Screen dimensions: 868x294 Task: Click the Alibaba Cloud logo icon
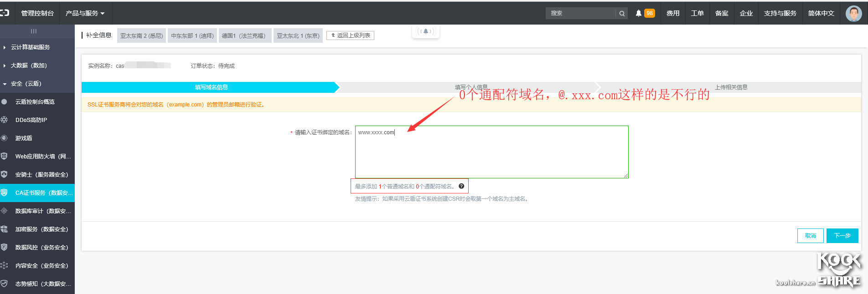[5, 13]
